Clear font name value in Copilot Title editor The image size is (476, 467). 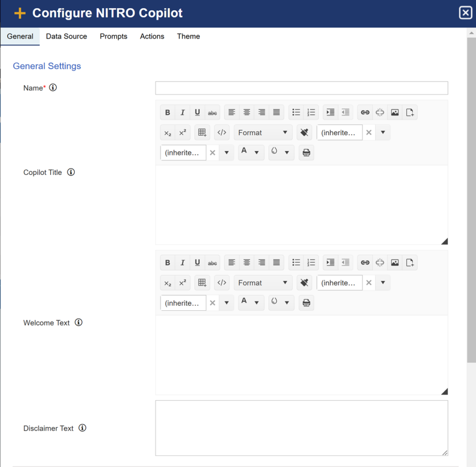click(369, 133)
